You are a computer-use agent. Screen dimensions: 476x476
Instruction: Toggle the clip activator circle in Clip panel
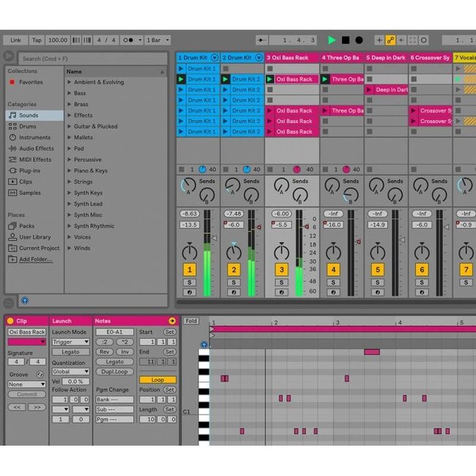(10, 321)
